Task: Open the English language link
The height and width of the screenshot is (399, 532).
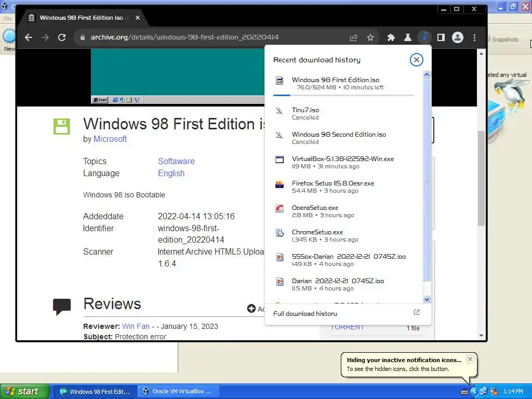Action: [x=171, y=173]
